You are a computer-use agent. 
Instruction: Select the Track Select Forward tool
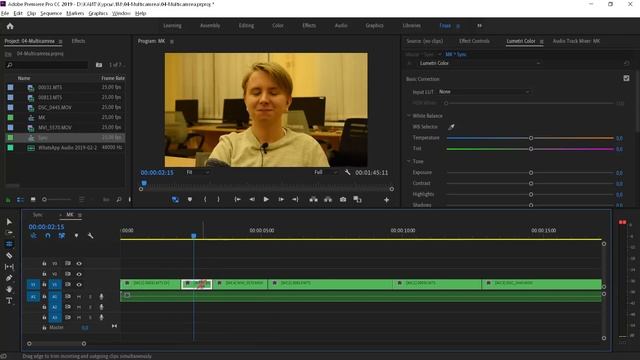9,233
